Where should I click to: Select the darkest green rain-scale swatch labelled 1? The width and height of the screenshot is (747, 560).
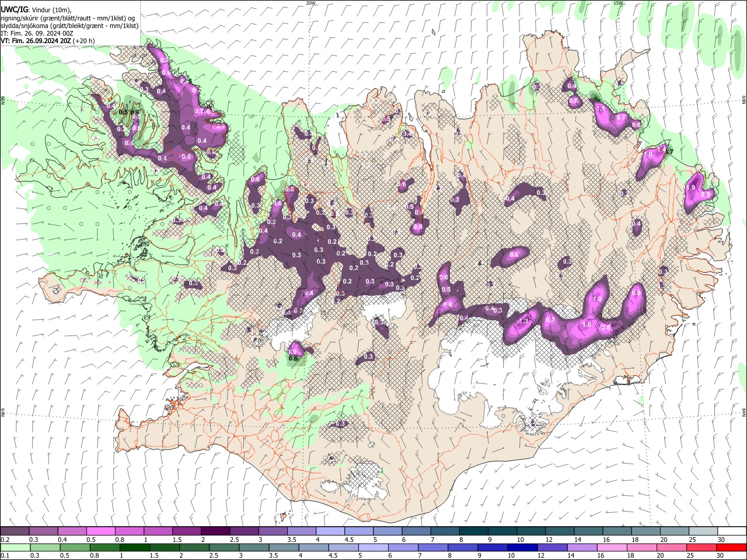click(x=135, y=547)
